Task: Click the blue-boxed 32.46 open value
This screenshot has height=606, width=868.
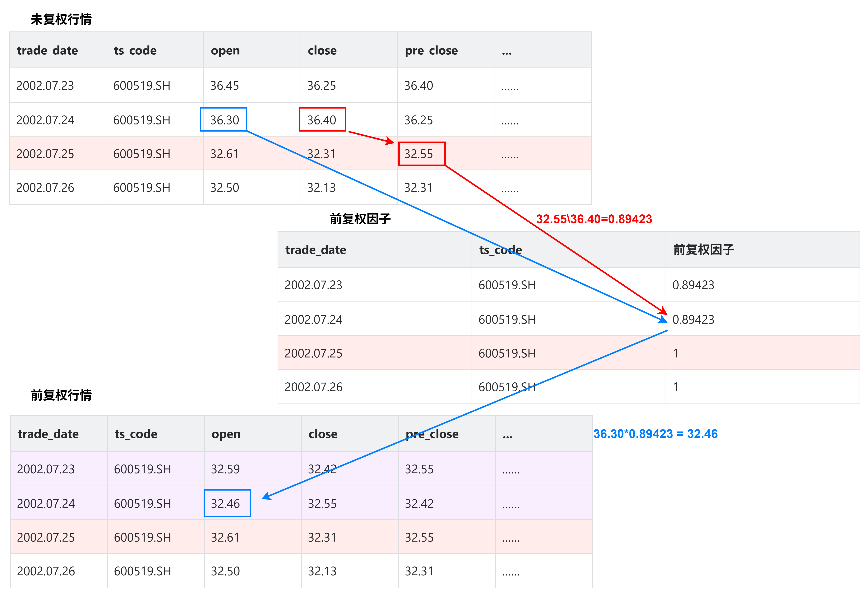Action: (x=225, y=503)
